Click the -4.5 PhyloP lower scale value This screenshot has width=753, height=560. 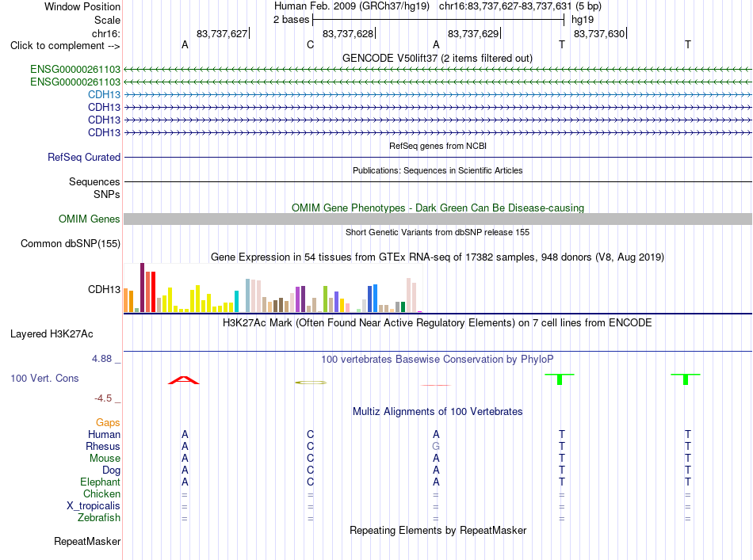pos(103,398)
